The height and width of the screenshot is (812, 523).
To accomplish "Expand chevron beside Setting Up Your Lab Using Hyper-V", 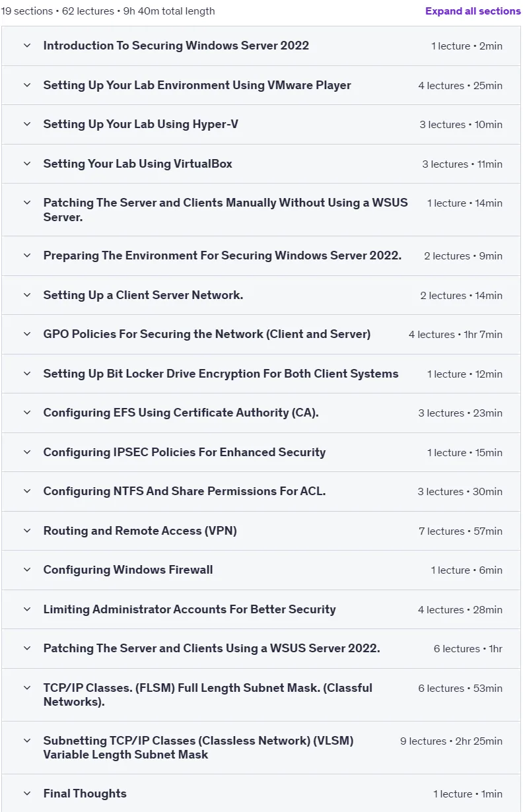I will tap(27, 124).
